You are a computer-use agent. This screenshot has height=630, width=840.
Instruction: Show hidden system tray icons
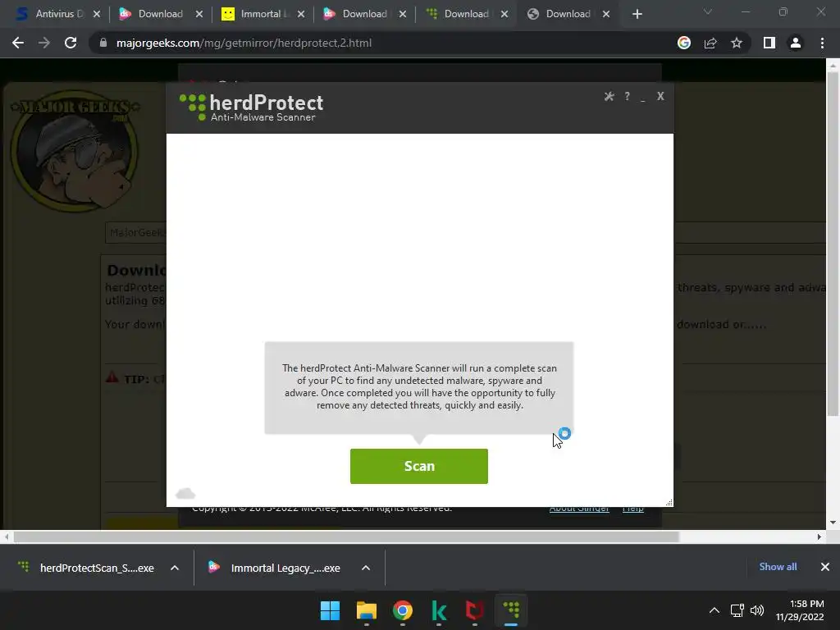[714, 610]
